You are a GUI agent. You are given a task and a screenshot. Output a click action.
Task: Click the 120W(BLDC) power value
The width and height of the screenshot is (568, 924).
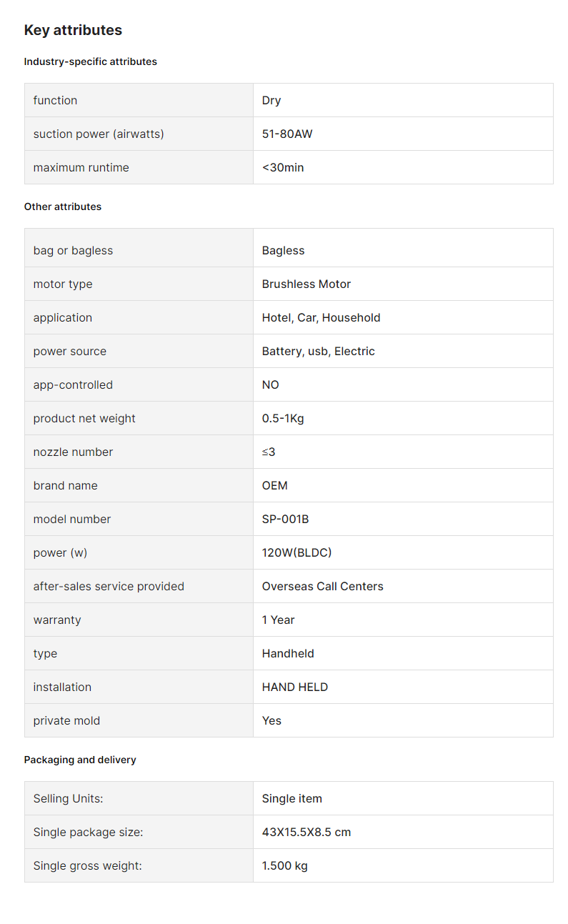[x=297, y=552]
